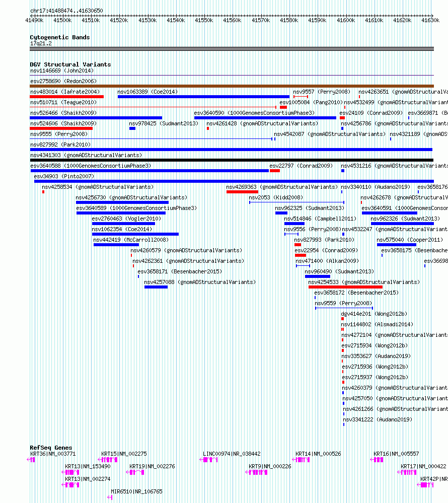Select nsv9556 (Perry2008) label

point(313,230)
